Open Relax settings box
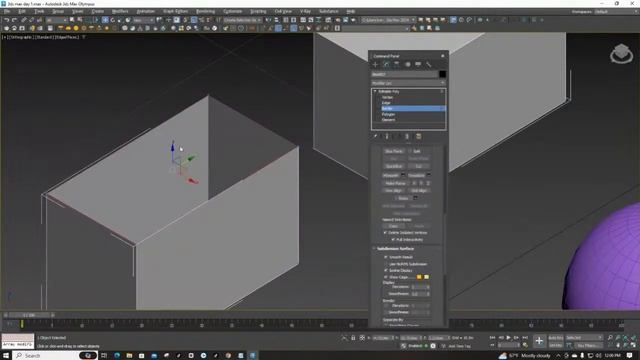640x360 pixels. [415, 198]
